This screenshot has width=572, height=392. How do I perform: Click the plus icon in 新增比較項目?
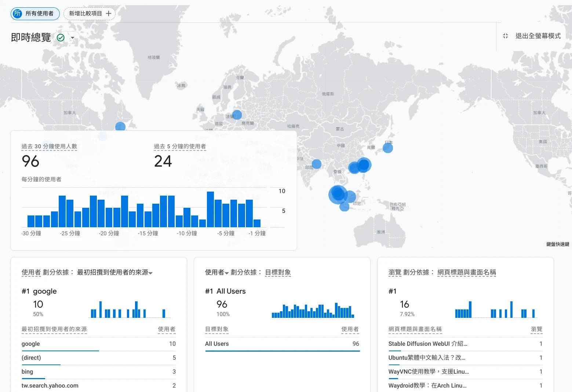[109, 14]
